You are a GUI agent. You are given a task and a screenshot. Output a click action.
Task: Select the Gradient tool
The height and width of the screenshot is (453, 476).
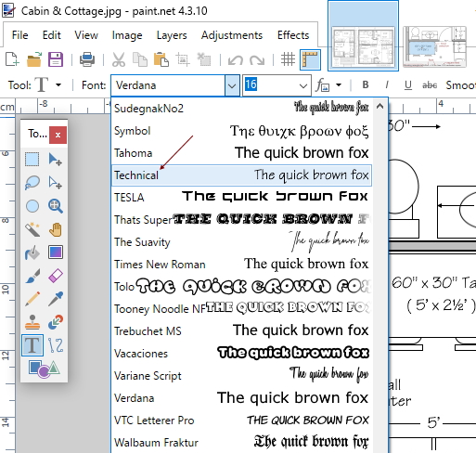56,252
